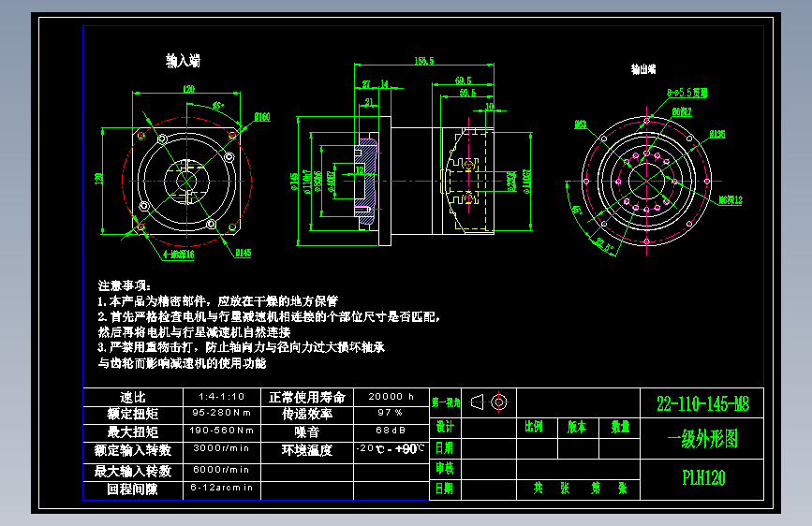This screenshot has height=526, width=812.
Task: Select the 8-ø5.5贯通 hole callout
Action: click(x=687, y=92)
